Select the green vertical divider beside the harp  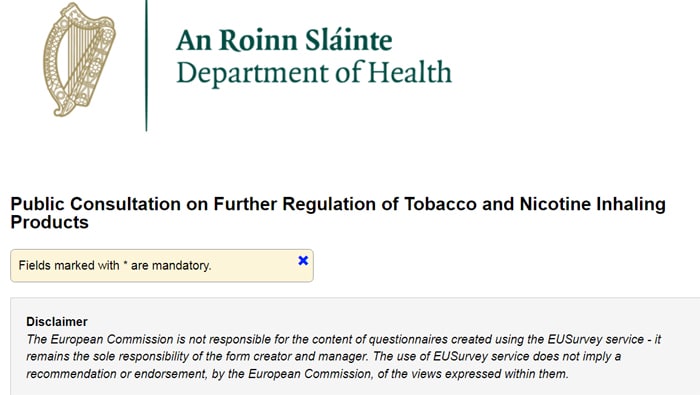(146, 66)
